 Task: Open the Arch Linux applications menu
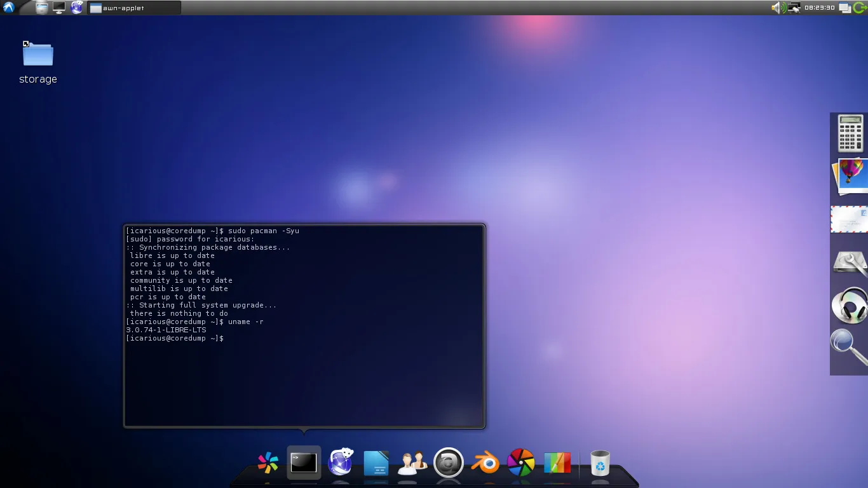tap(8, 7)
